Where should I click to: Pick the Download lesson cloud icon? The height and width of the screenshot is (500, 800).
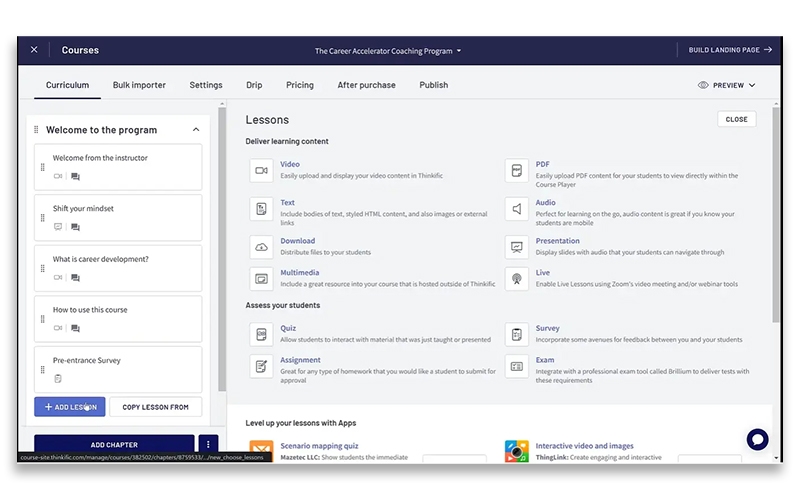(x=261, y=247)
